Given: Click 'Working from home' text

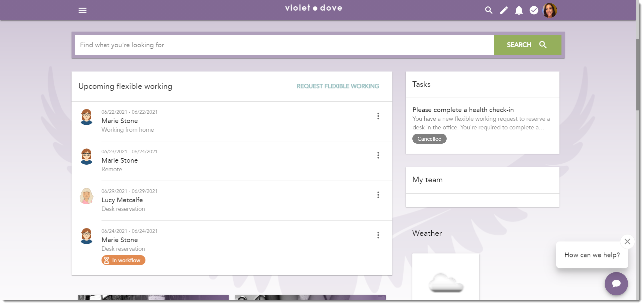Looking at the screenshot, I should (x=128, y=130).
